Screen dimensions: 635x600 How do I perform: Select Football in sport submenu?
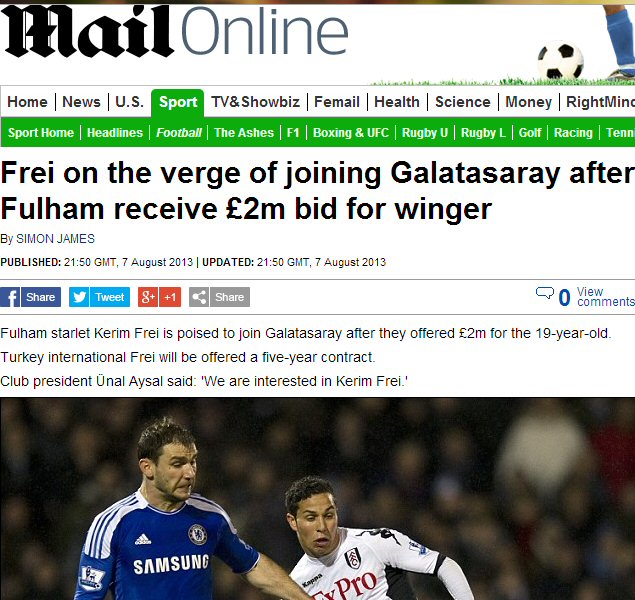tap(179, 133)
